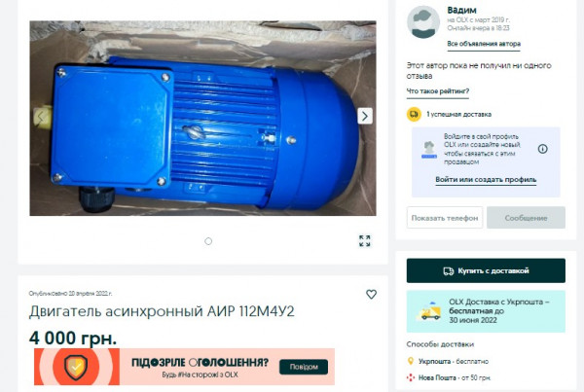The height and width of the screenshot is (392, 584).
Task: Go to the previous photo with left arrow
Action: pos(41,117)
